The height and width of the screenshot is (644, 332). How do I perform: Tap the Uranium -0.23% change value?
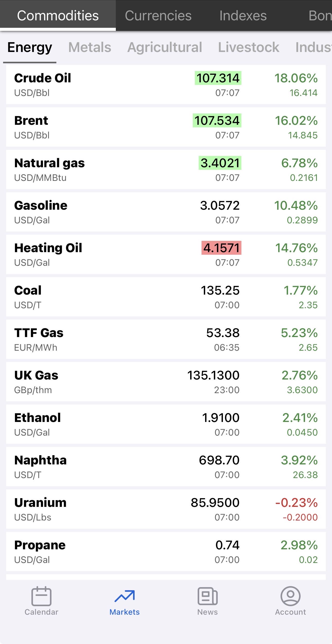296,503
